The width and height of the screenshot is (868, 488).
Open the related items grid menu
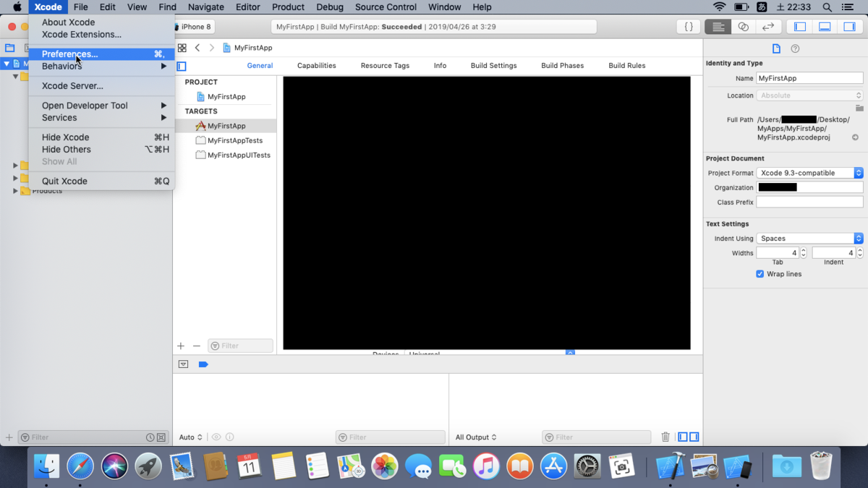click(x=182, y=48)
